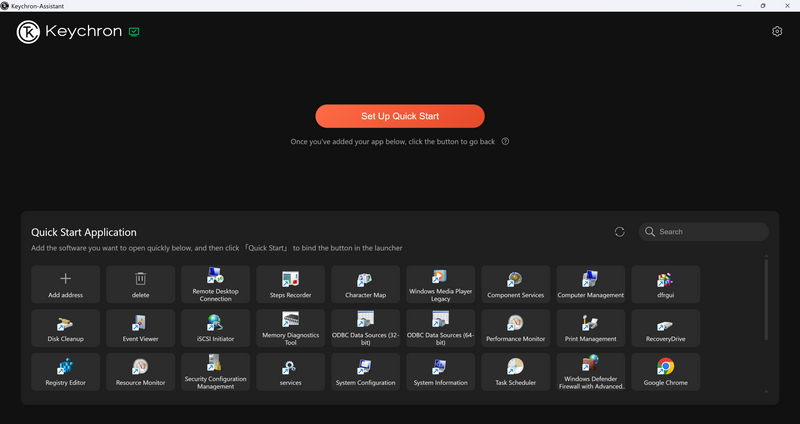Select Memory Diagnostics Tool app
Viewport: 800px width, 424px height.
click(x=290, y=328)
